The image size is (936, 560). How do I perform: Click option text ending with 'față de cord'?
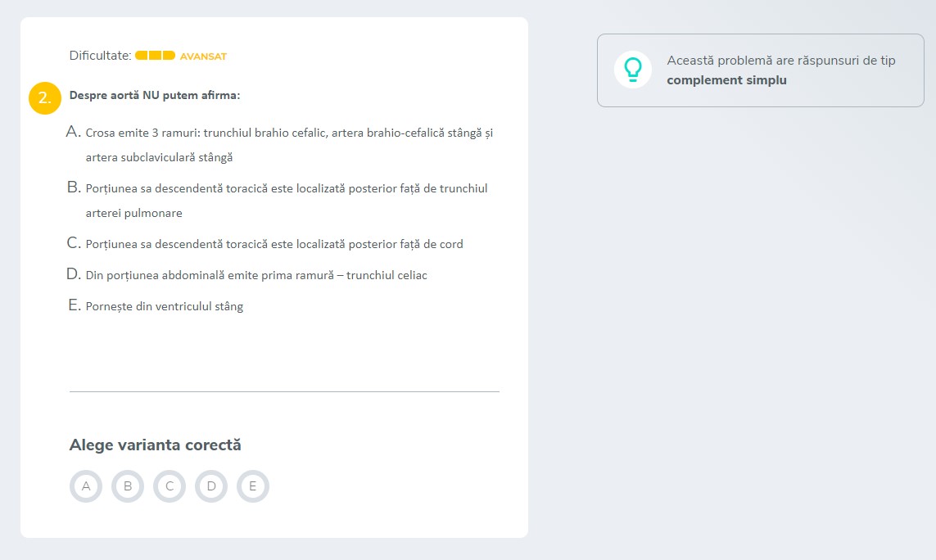click(x=274, y=244)
